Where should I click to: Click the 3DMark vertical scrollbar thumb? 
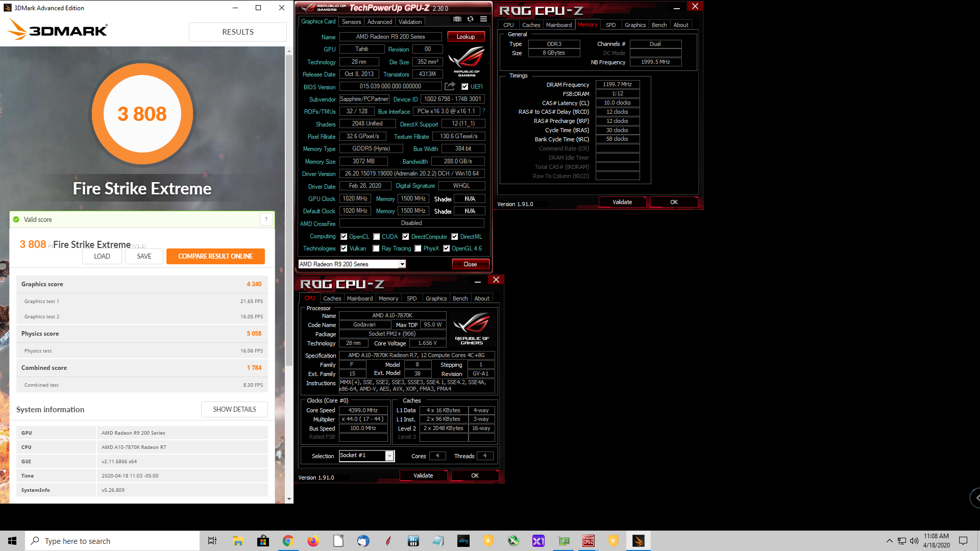pos(289,209)
